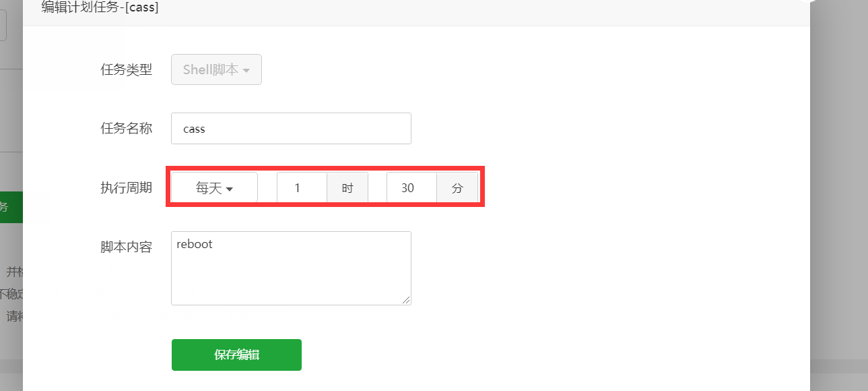Click the 脚本内容 label
868x391 pixels.
click(127, 247)
